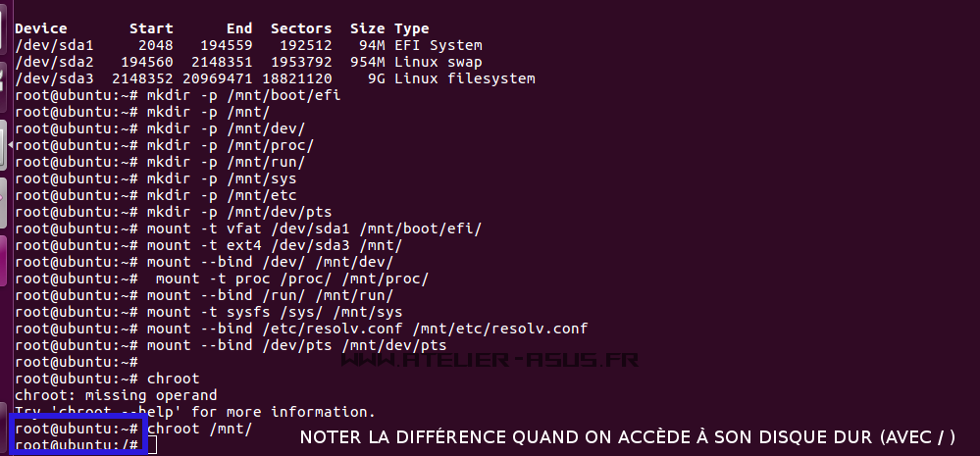
Task: Click the "mkdir -p /mnt/boot/efi" command
Action: 242,95
